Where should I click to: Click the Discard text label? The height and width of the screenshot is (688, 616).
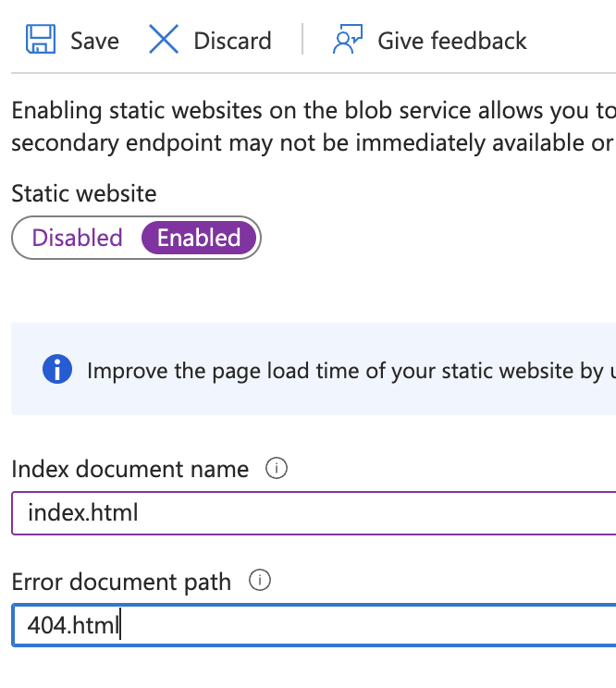point(232,42)
